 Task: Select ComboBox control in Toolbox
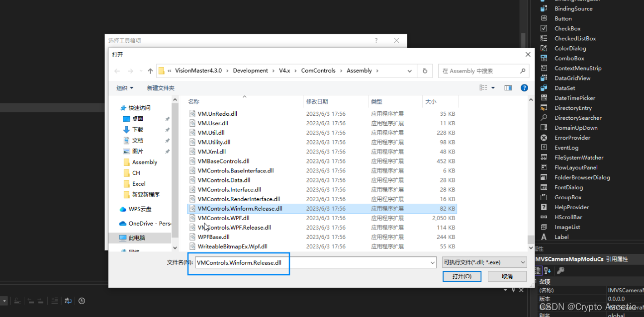pyautogui.click(x=569, y=58)
